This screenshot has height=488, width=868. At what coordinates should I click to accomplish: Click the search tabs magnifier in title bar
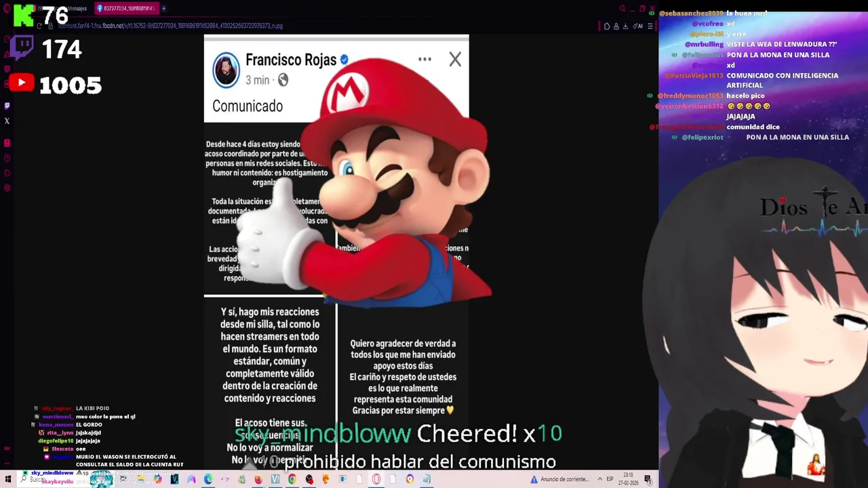[x=623, y=9]
